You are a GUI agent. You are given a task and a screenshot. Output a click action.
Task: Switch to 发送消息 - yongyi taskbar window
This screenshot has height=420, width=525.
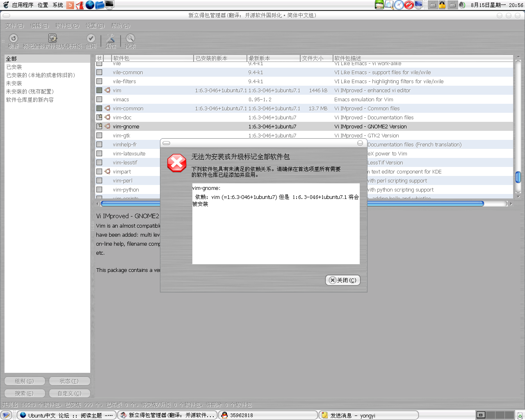pos(369,415)
